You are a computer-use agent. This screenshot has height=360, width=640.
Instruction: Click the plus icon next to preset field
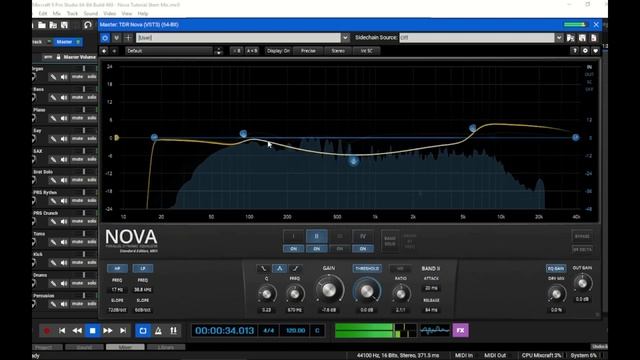(x=128, y=38)
